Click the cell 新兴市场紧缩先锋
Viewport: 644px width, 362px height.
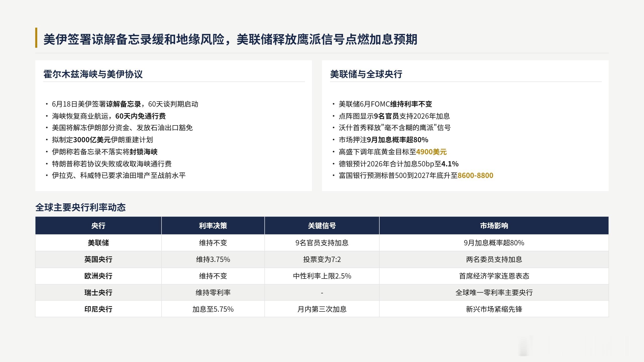click(x=494, y=309)
